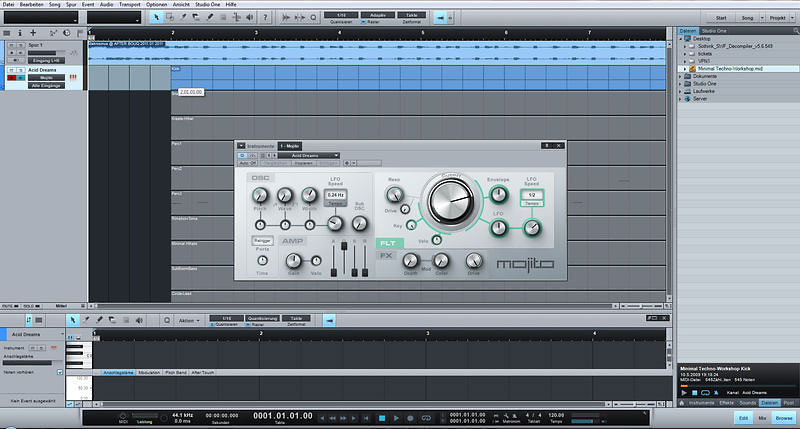The height and width of the screenshot is (429, 800).
Task: Expand the Laufwerke node in browser
Action: pos(681,91)
